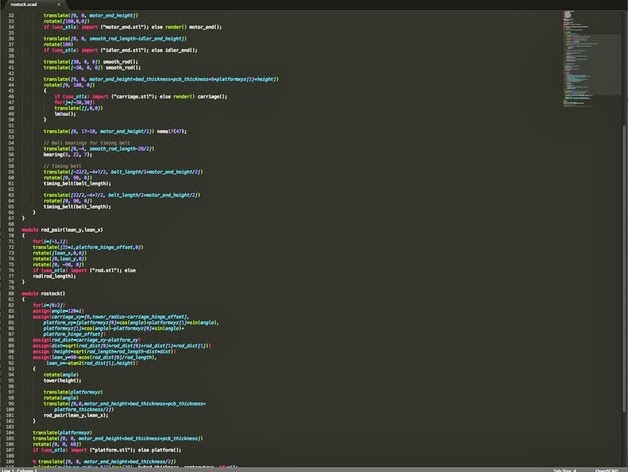This screenshot has height=472, width=628.
Task: Click the import "motor_end.stl" line
Action: [133, 27]
